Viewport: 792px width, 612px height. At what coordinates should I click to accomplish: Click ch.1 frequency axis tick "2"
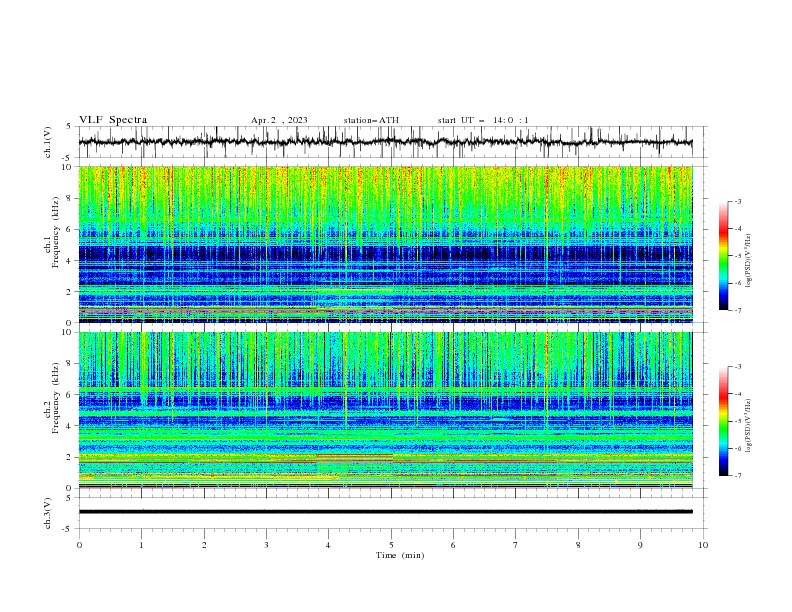pos(69,292)
